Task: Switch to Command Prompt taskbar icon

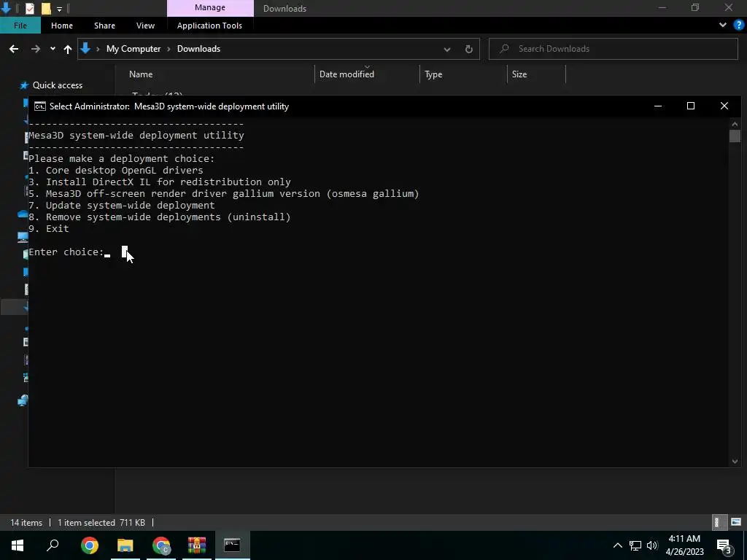Action: pyautogui.click(x=233, y=545)
